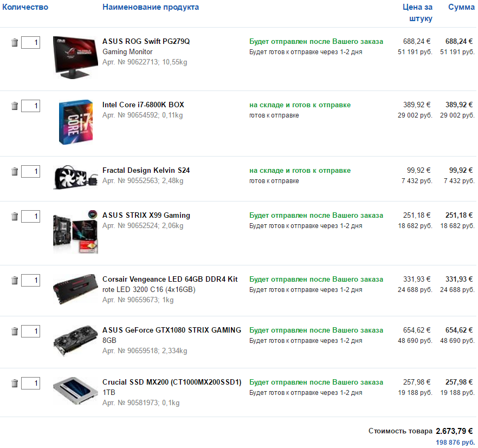
Task: Open GTX1080 graphics card thumbnail image
Action: 75,340
